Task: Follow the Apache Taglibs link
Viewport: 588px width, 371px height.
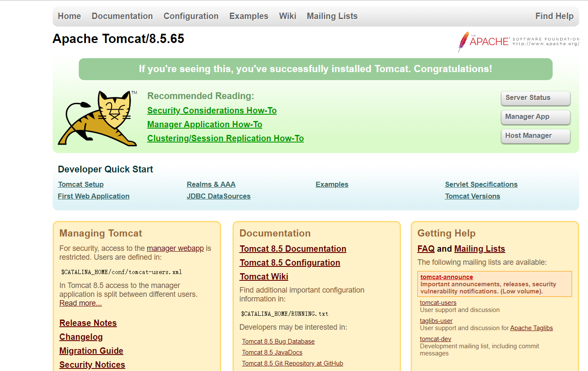Action: [532, 328]
